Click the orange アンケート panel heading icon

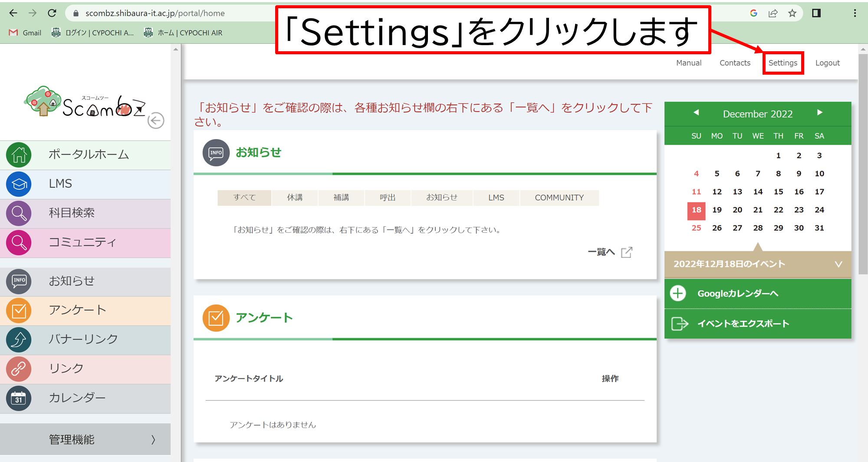(x=216, y=318)
